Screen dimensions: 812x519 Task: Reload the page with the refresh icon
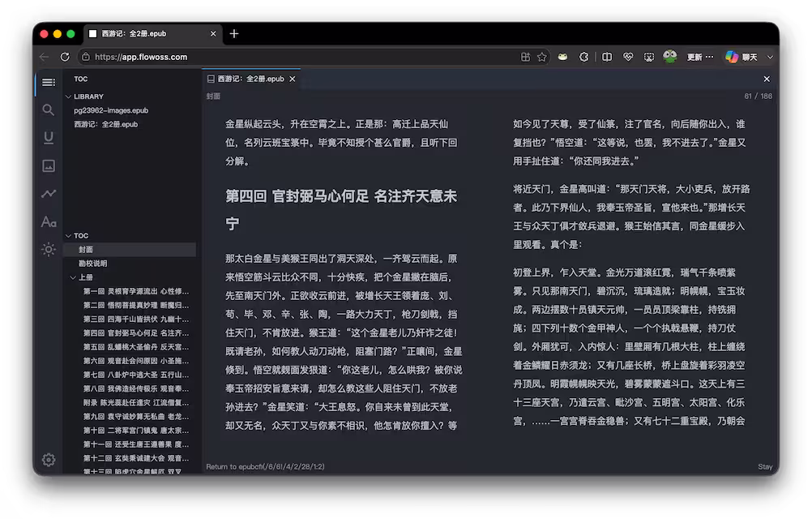[65, 57]
